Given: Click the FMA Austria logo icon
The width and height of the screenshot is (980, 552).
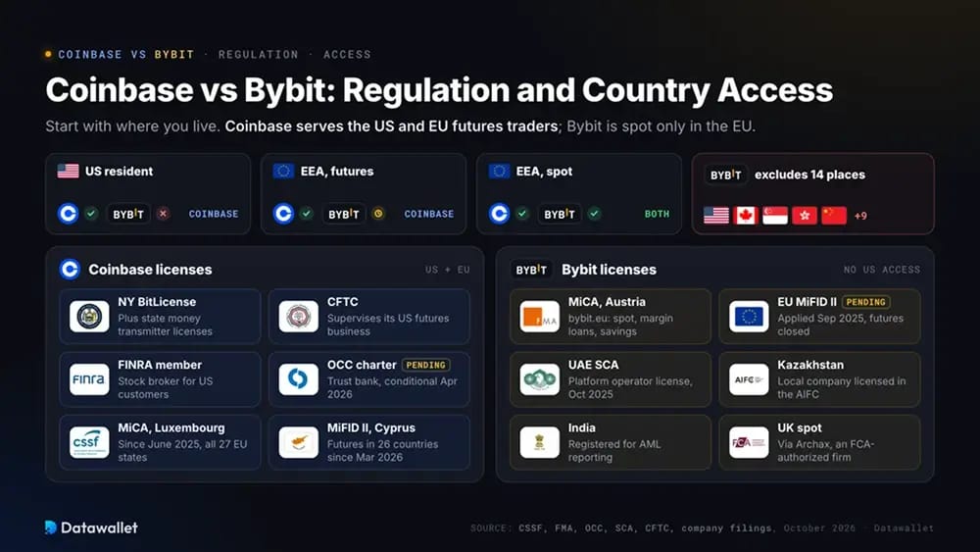Looking at the screenshot, I should [540, 317].
